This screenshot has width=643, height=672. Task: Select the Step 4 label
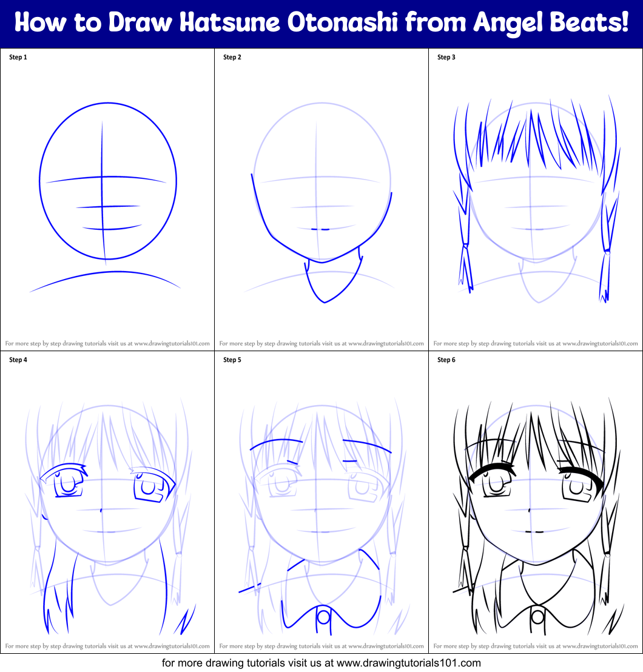coord(17,360)
